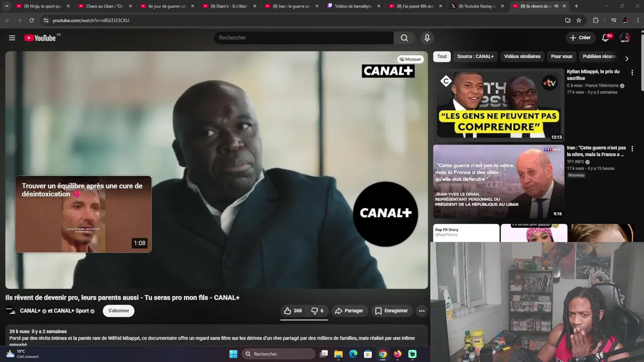Open the account avatar menu
This screenshot has width=644, height=362.
tap(625, 38)
